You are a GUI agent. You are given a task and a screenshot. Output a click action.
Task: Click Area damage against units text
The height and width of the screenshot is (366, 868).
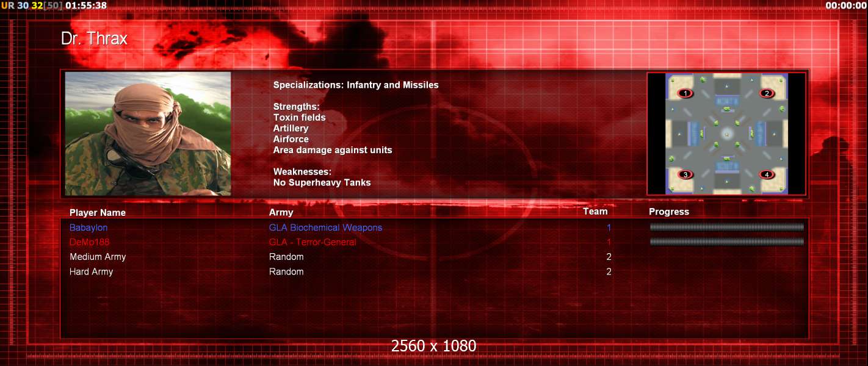(333, 150)
